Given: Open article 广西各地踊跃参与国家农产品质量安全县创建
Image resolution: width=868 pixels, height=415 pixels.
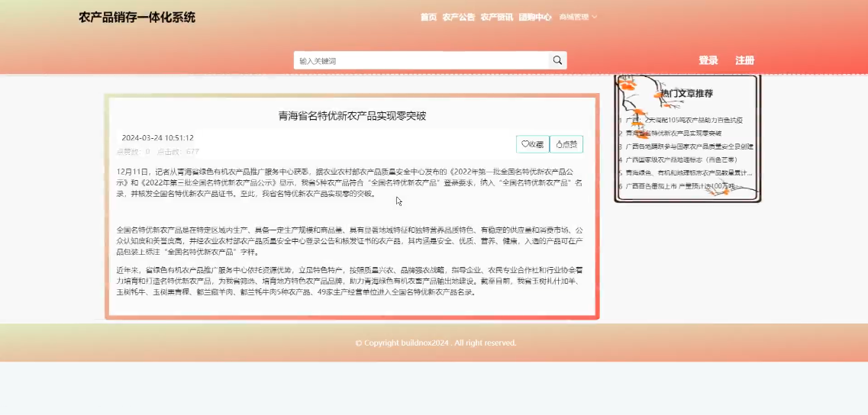Looking at the screenshot, I should coord(689,146).
